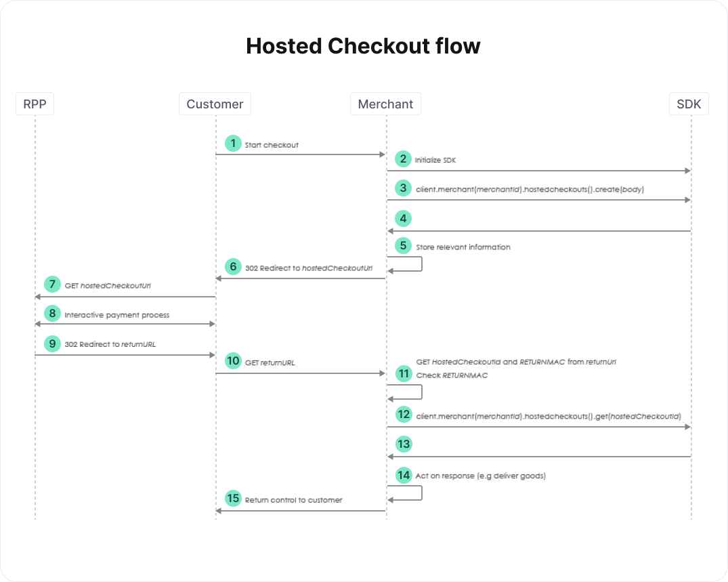Screen dimensions: 728x582
Task: Select the SDK participant box
Action: [x=689, y=104]
